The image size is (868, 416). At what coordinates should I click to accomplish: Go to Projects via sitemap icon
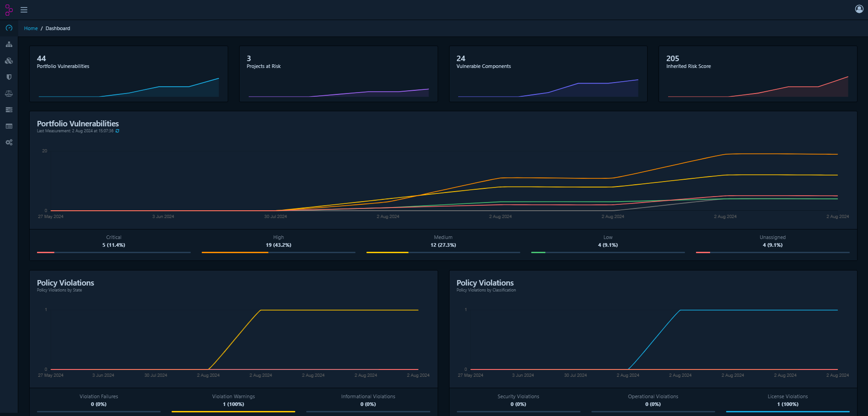pos(9,45)
